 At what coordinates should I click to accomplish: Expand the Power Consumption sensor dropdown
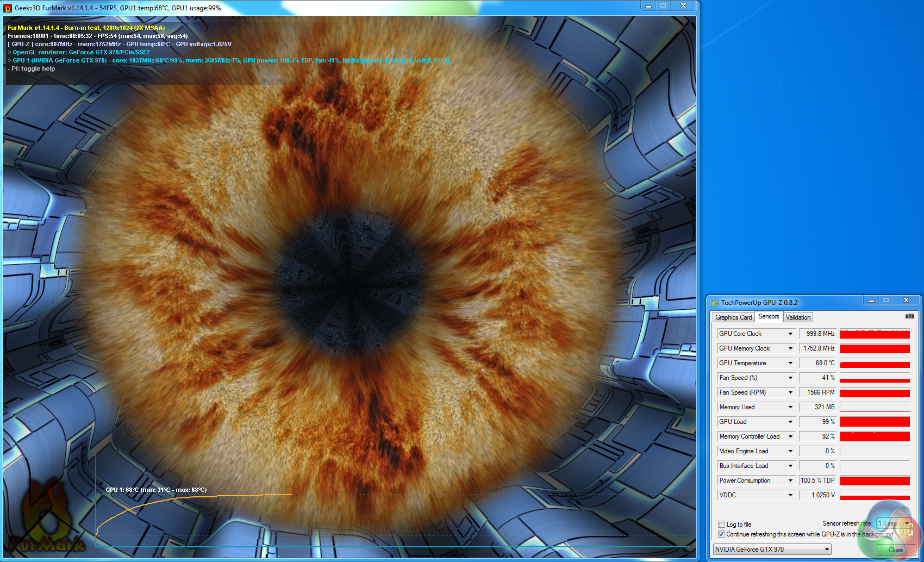tap(790, 480)
